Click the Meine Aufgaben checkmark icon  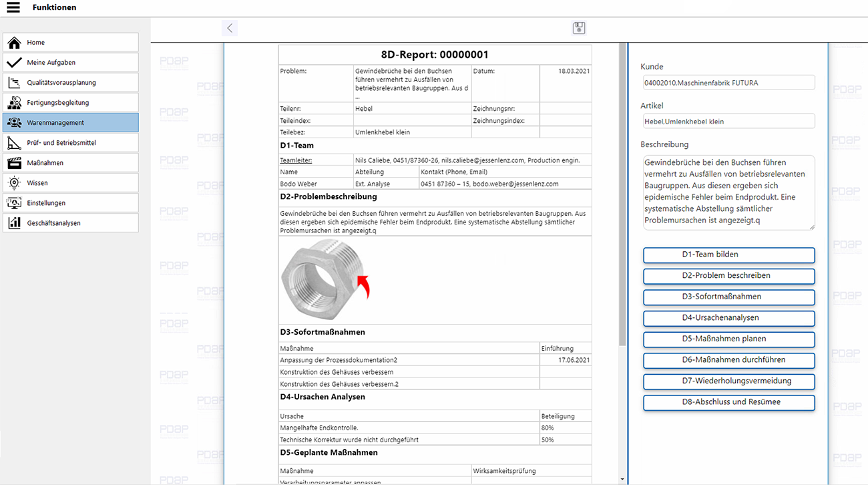14,63
